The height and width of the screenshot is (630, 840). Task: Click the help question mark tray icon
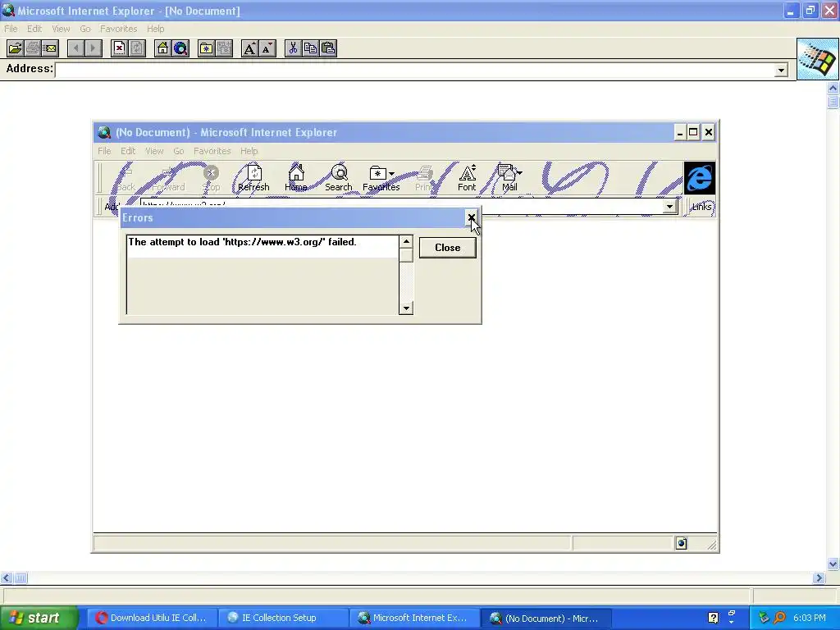pos(713,618)
